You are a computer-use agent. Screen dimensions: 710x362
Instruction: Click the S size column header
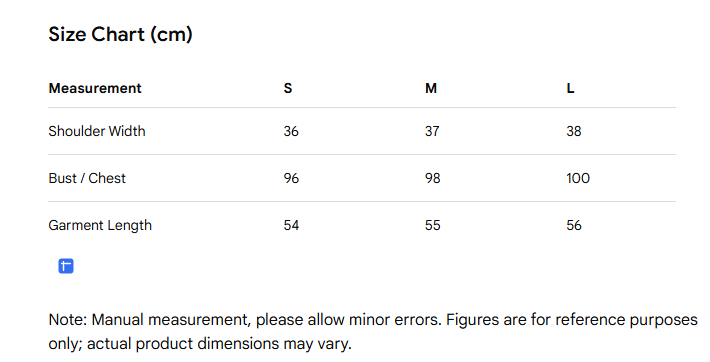coord(288,88)
